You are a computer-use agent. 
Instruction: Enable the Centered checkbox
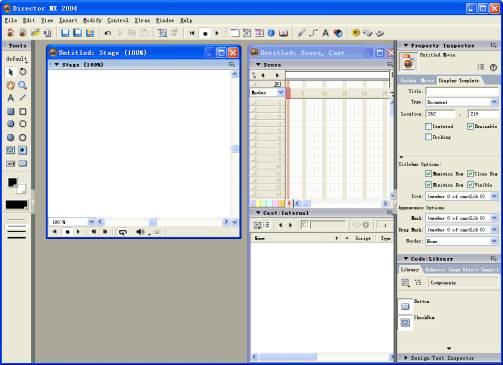tap(428, 126)
